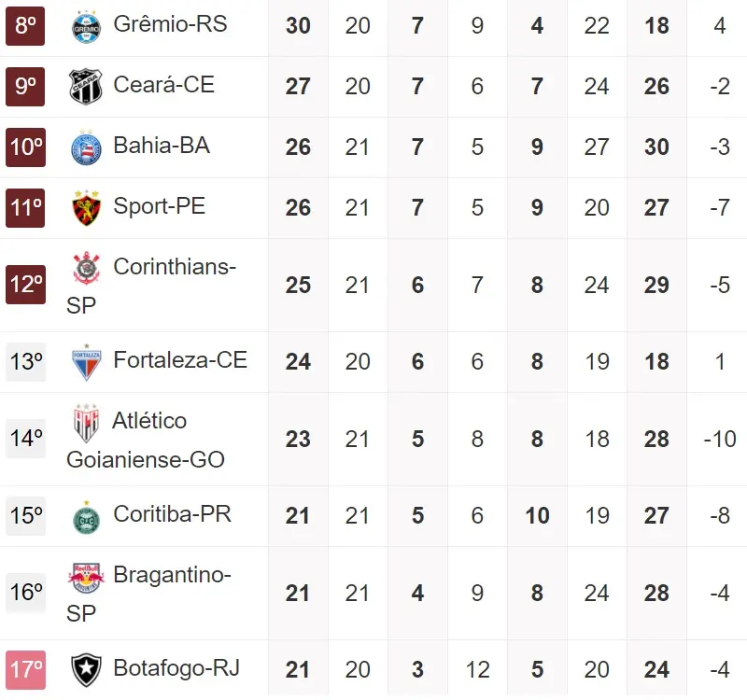747x700 pixels.
Task: Click the Atlético Goianiense crest
Action: click(x=86, y=424)
